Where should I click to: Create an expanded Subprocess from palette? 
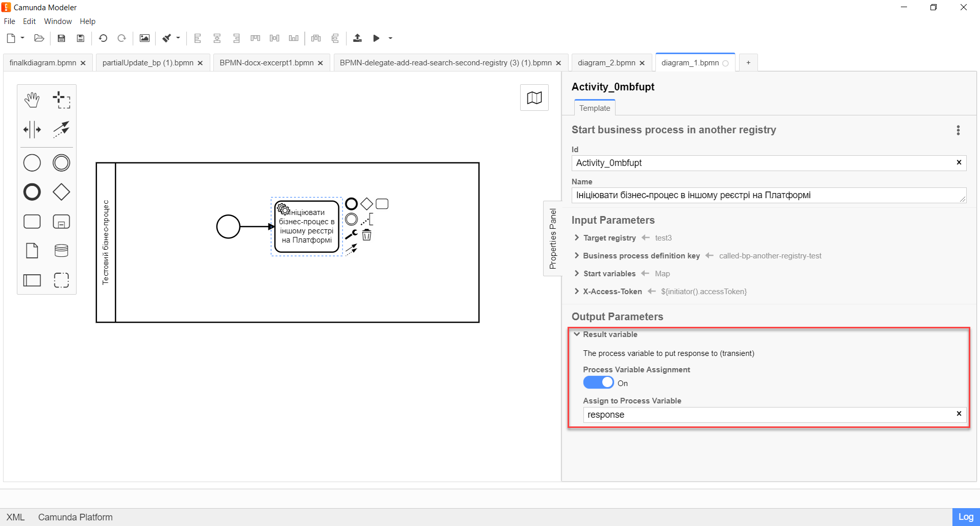pyautogui.click(x=61, y=222)
